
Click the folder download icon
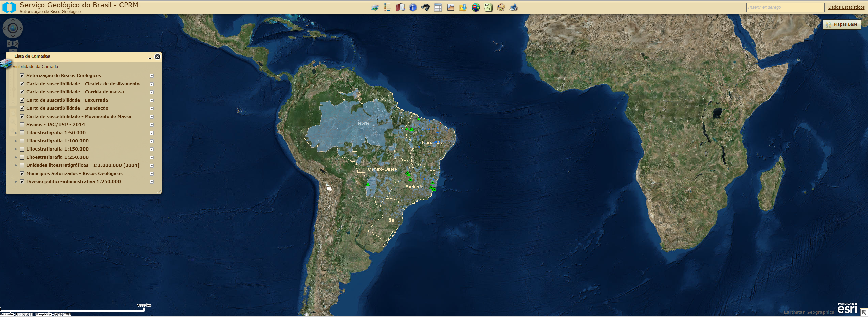pyautogui.click(x=463, y=7)
